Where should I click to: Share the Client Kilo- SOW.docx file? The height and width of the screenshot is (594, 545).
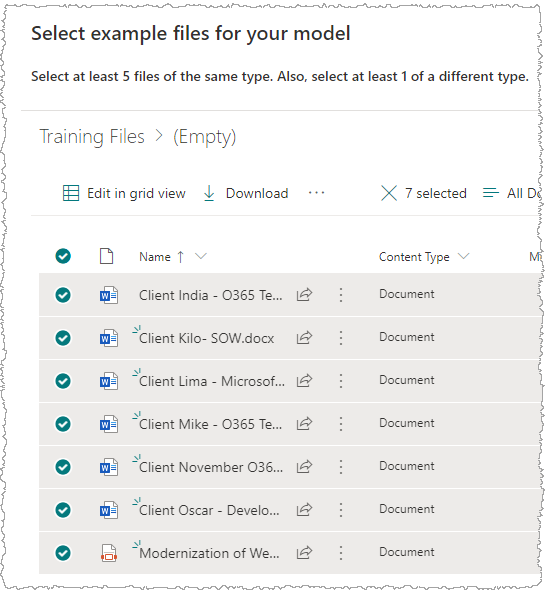point(304,338)
